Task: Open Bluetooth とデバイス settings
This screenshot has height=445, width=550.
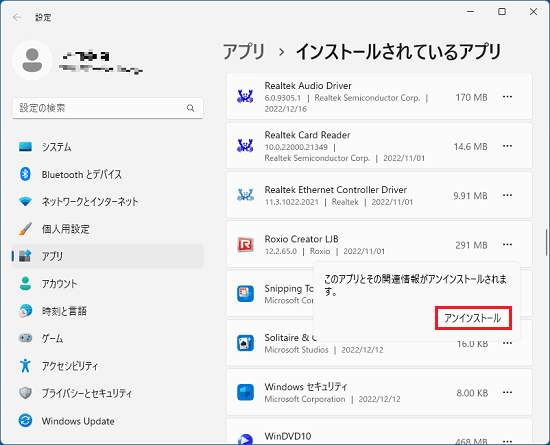Action: coord(108,174)
